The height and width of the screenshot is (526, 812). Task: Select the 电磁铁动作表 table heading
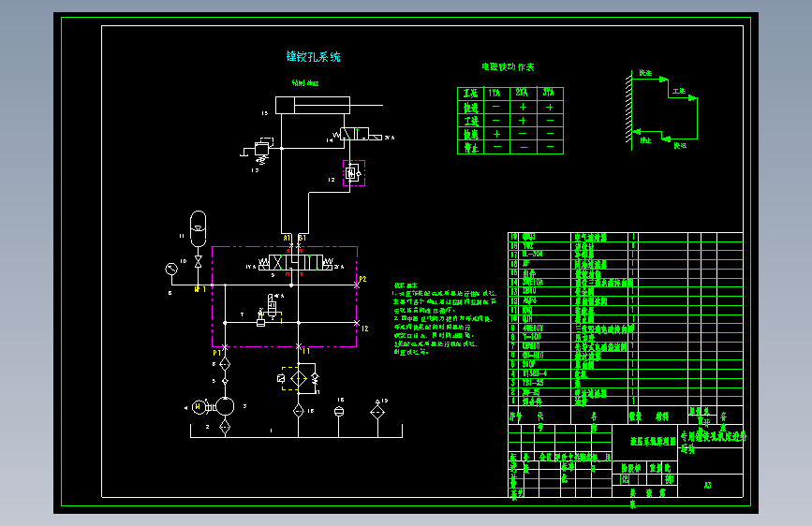pos(508,66)
